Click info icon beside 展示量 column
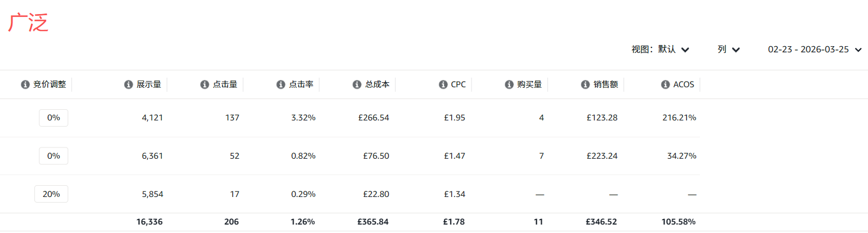Screen dimensions: 868x233 pyautogui.click(x=128, y=84)
